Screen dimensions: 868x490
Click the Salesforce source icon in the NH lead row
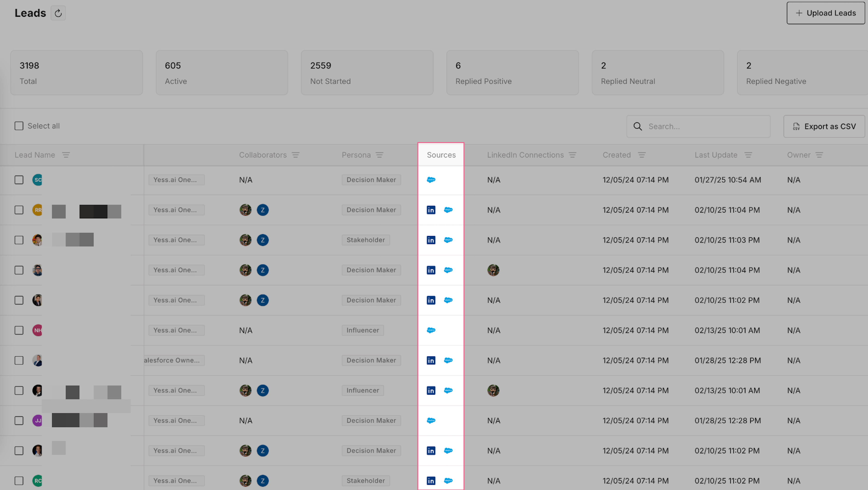pos(431,330)
